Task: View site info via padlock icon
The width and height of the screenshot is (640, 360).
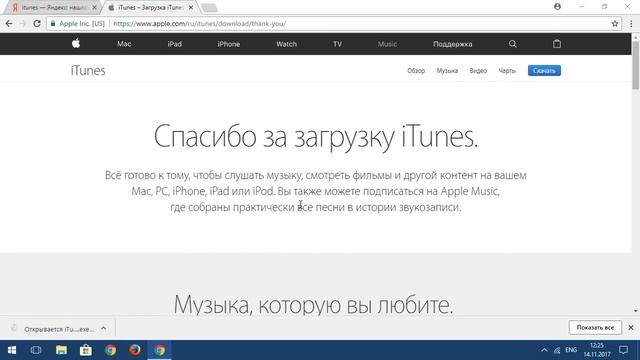Action: point(53,24)
